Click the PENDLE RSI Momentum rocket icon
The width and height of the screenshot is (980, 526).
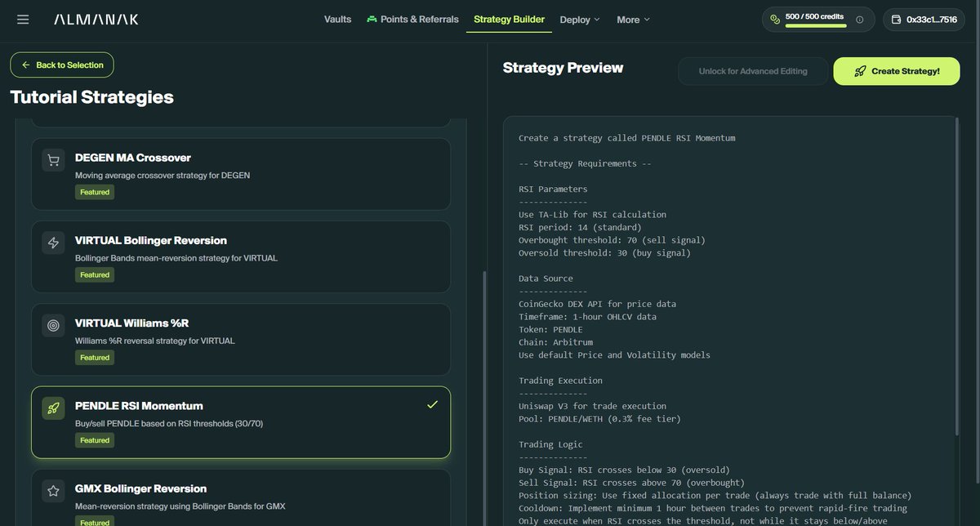(x=54, y=409)
